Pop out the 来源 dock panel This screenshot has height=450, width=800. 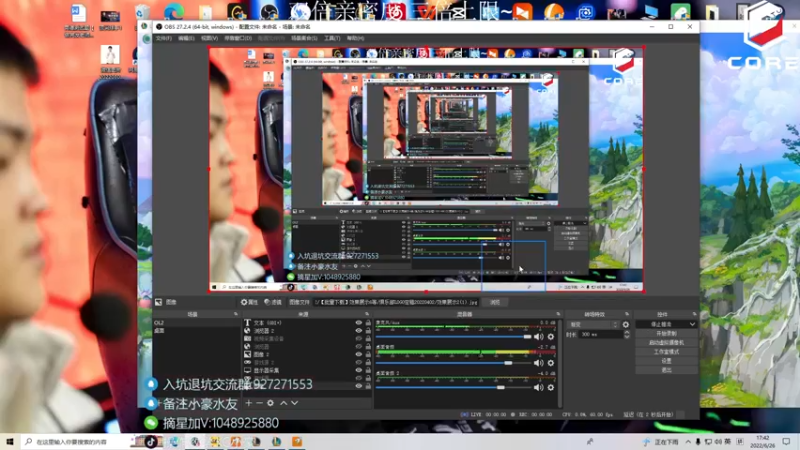(367, 314)
